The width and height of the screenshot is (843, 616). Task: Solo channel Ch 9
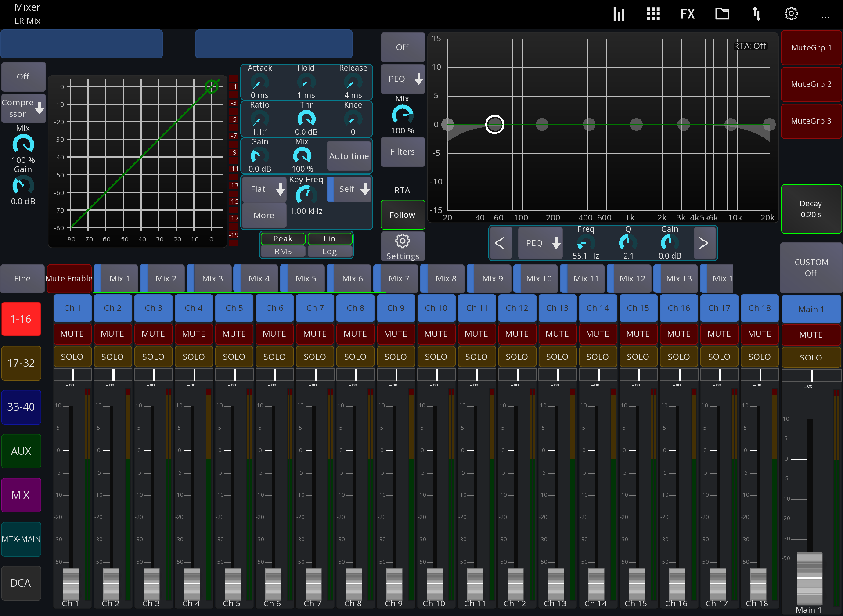tap(396, 357)
